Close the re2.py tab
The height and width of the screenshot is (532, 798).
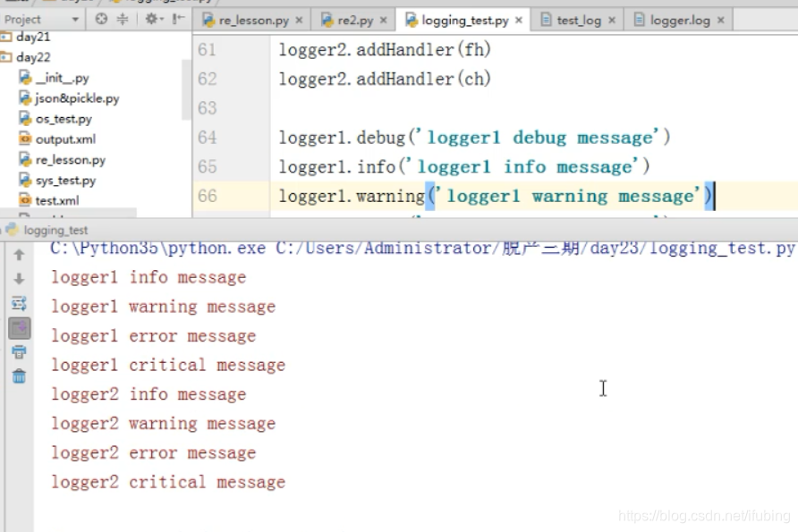click(x=383, y=21)
